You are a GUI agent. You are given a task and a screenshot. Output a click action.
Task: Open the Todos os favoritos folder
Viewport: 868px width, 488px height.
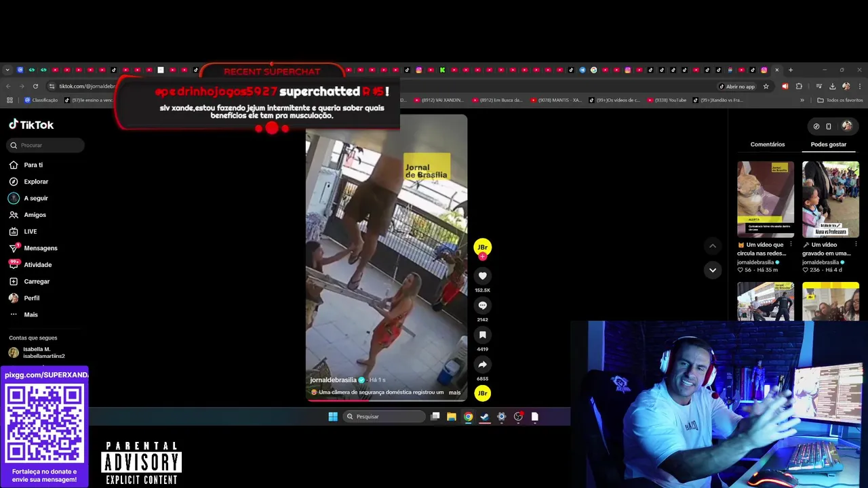[x=840, y=100]
